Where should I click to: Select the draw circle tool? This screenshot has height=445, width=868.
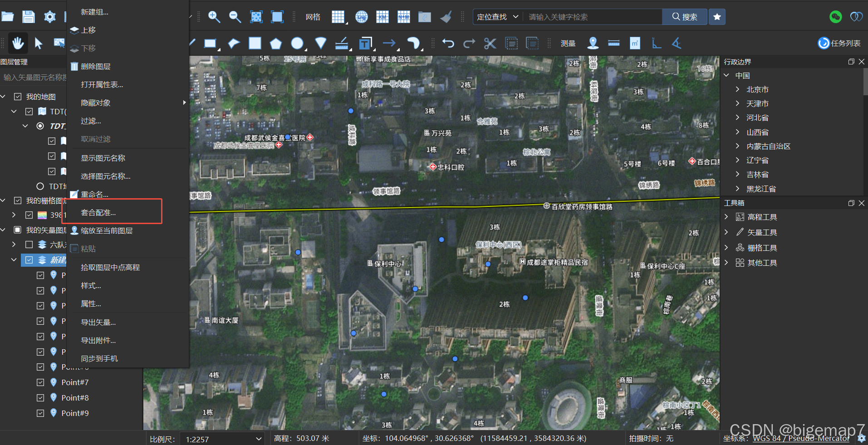point(297,44)
